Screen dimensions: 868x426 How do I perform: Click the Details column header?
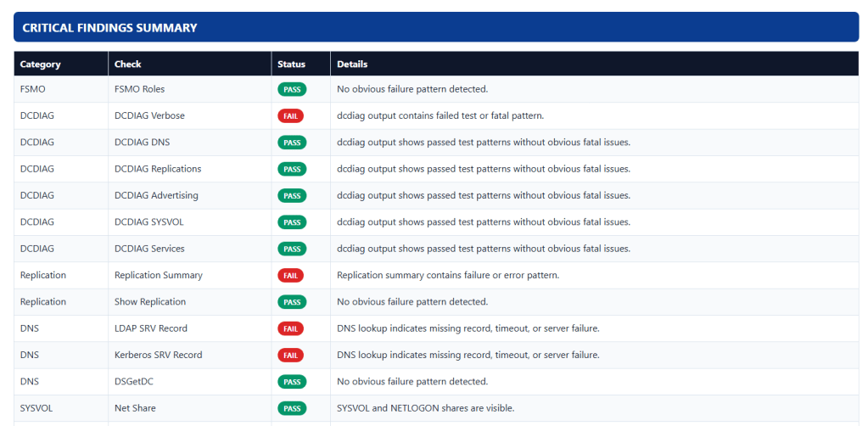(352, 64)
